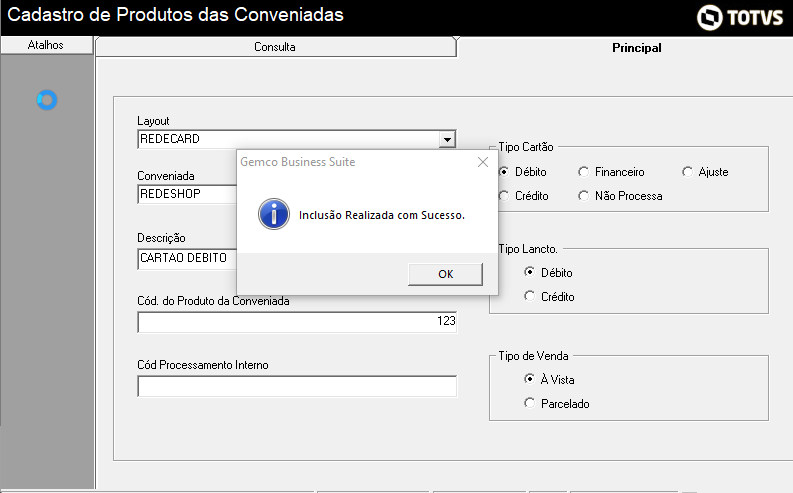Image resolution: width=793 pixels, height=493 pixels.
Task: Close the Gemco Business Suite dialog
Action: click(483, 162)
